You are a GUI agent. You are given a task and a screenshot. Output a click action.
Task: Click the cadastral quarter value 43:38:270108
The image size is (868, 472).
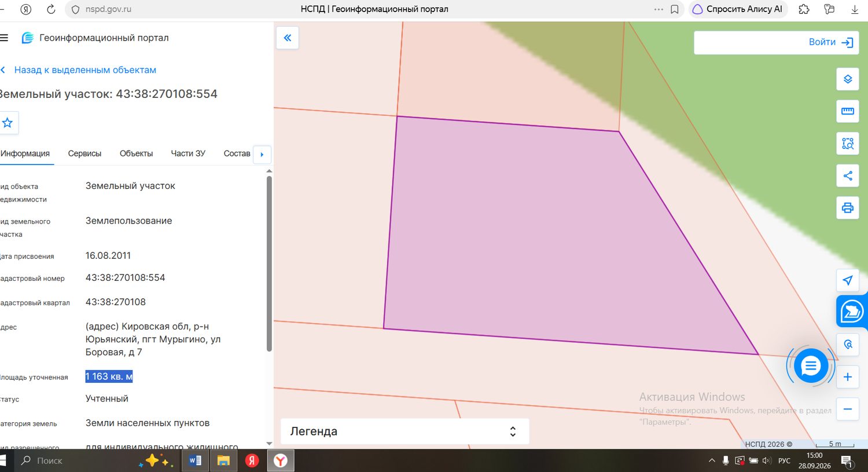click(116, 302)
